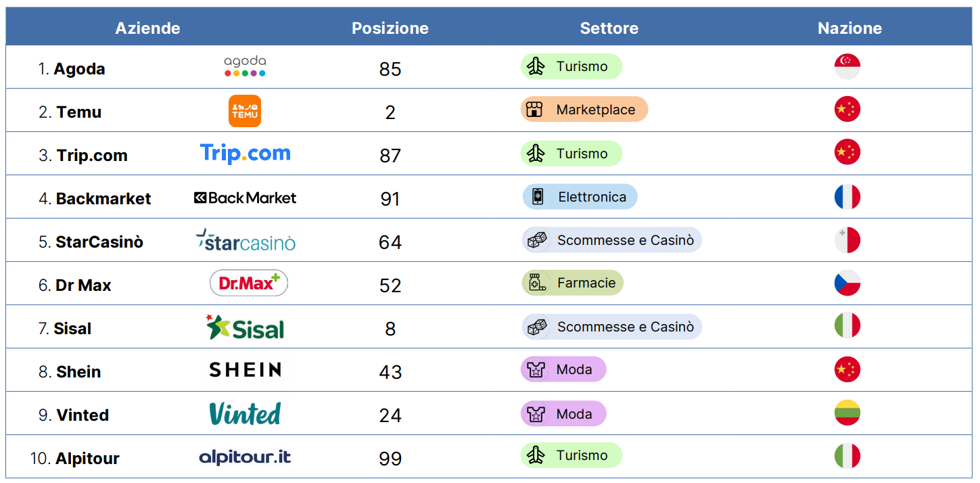The width and height of the screenshot is (980, 483).
Task: Click the France flag for Backmarket
Action: (847, 197)
